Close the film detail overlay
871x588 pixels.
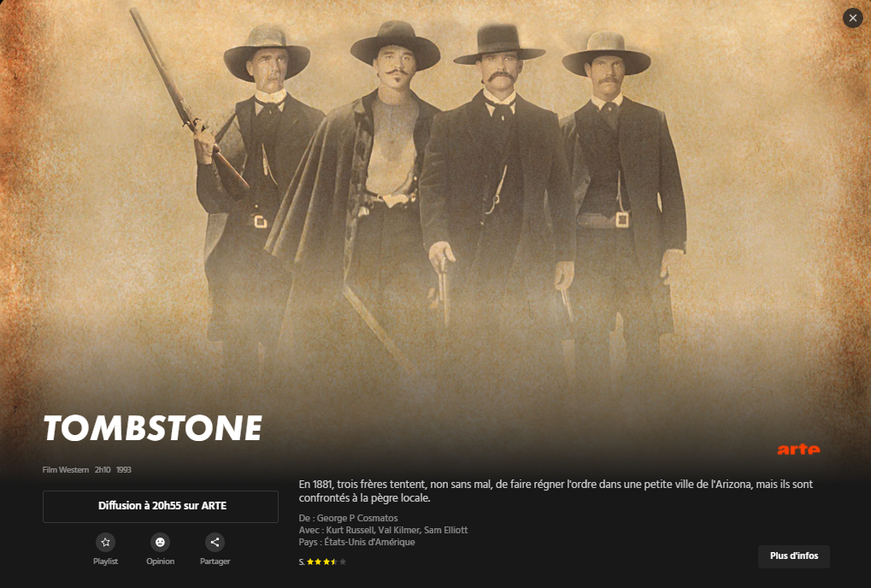coord(853,18)
